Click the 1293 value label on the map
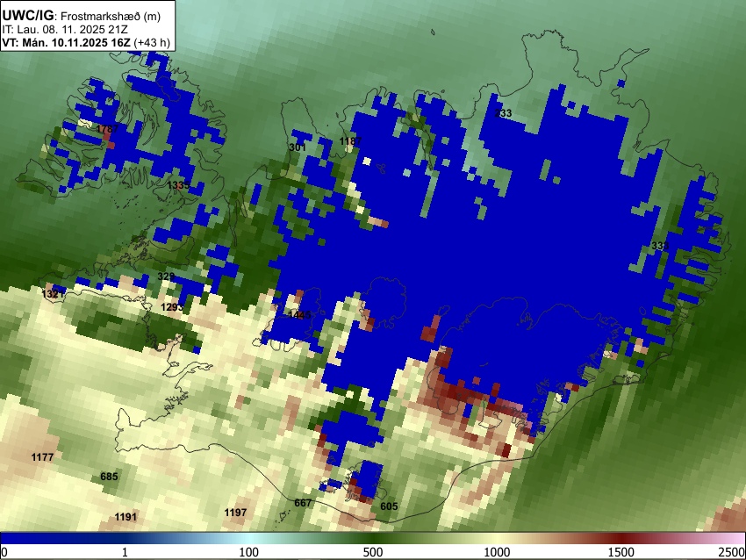 172,307
